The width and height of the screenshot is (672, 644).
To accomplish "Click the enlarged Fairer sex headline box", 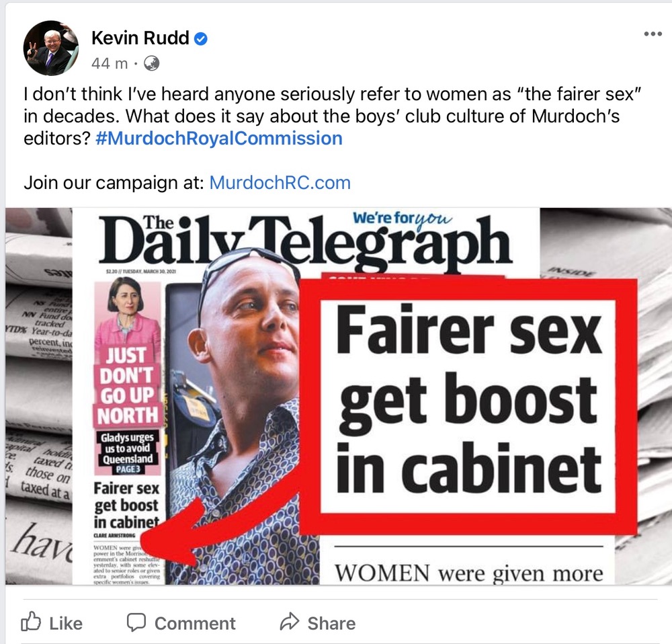I will (468, 407).
